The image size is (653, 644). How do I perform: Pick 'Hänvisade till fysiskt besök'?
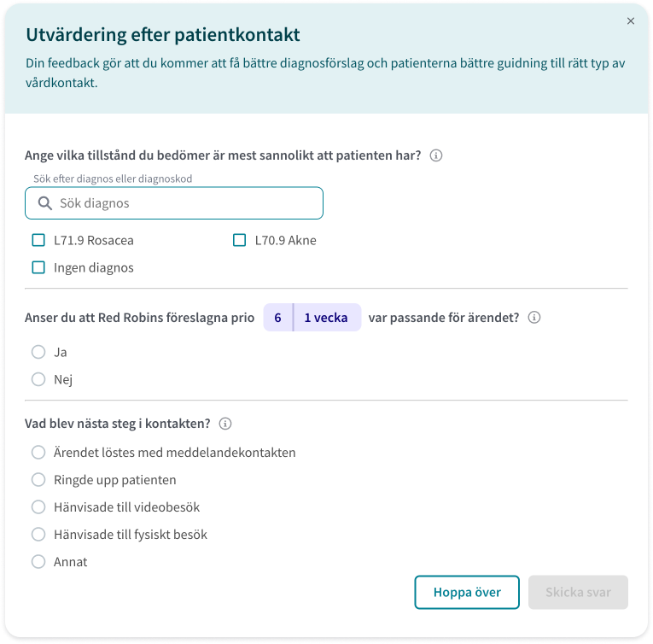click(x=38, y=535)
